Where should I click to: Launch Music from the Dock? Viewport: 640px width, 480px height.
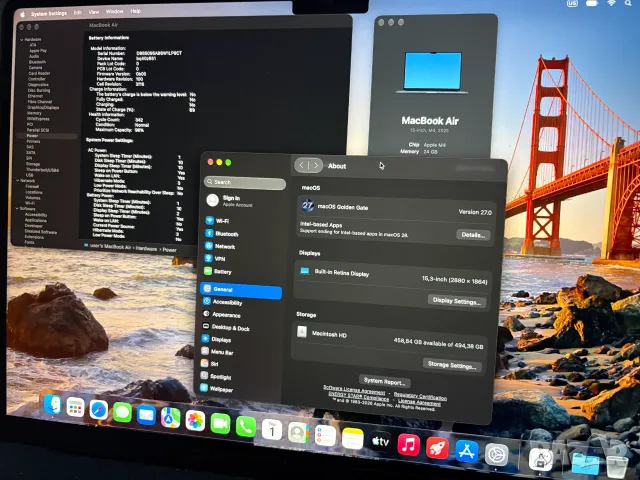(x=409, y=444)
